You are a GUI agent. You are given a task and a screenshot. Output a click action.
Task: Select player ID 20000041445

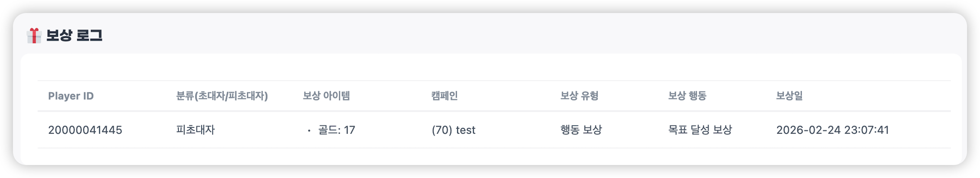(85, 130)
